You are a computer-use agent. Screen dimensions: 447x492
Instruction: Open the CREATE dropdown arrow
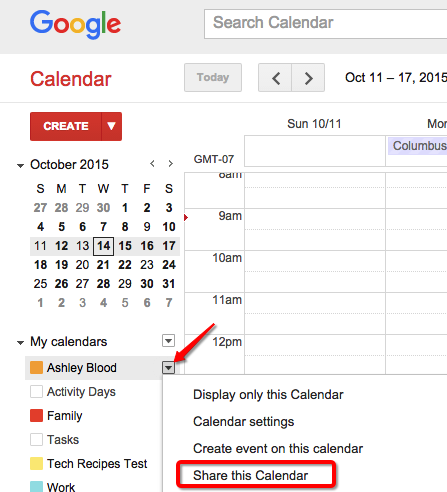coord(112,126)
